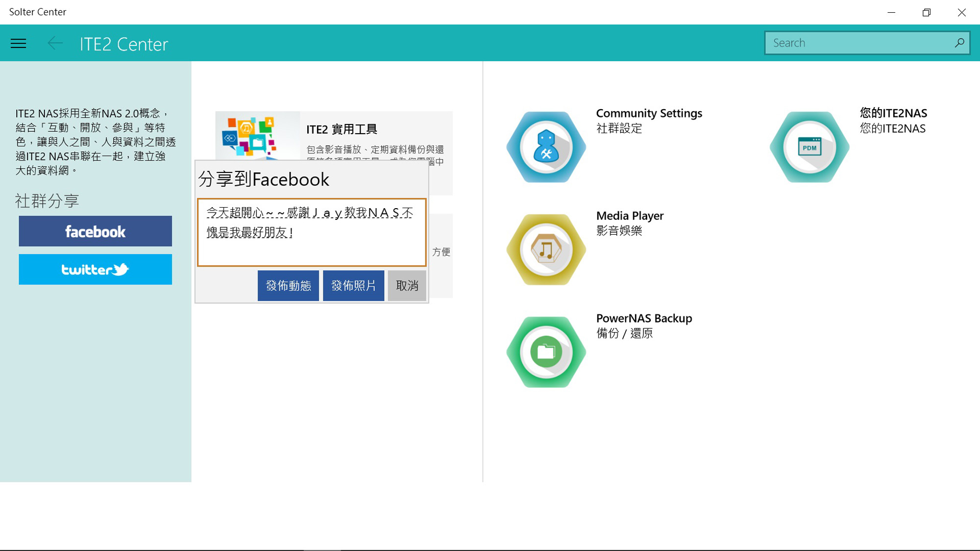Viewport: 980px width, 551px height.
Task: Click the 發佈照片 button
Action: pos(353,286)
